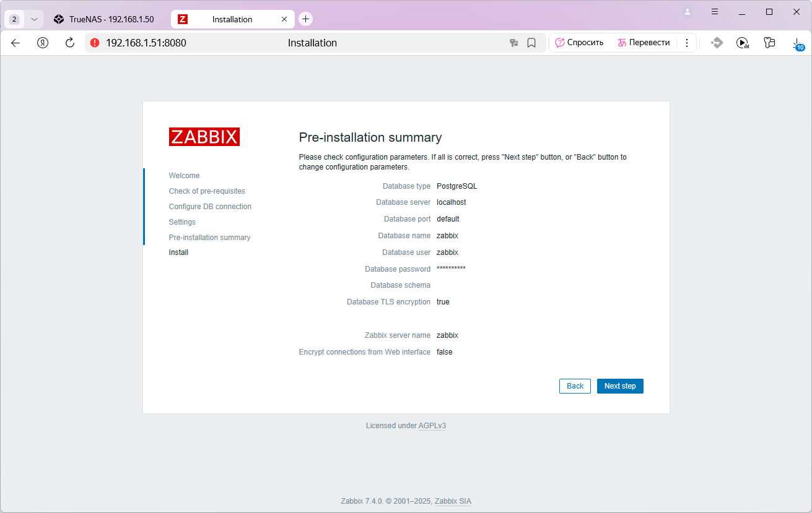Bookmark this page with bookmark icon
This screenshot has width=812, height=513.
(x=531, y=43)
